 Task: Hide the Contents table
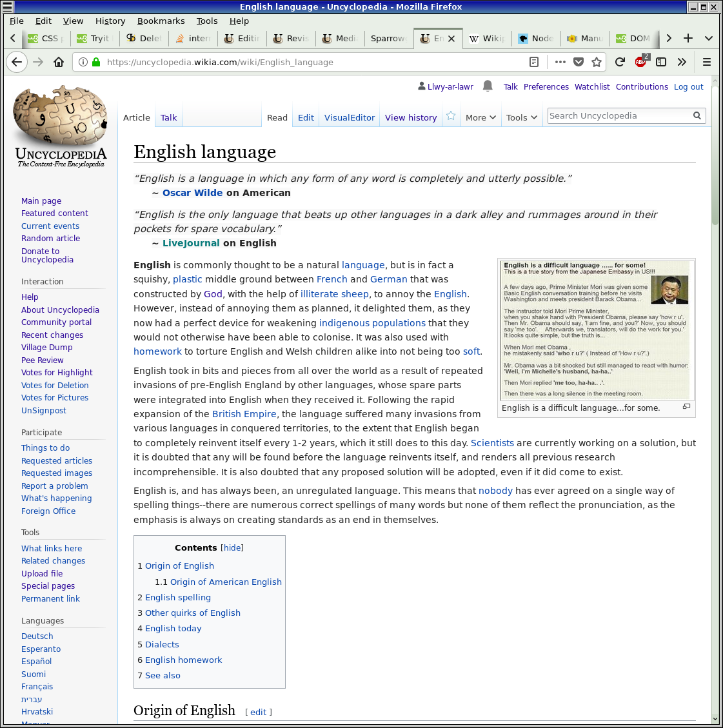coord(232,547)
